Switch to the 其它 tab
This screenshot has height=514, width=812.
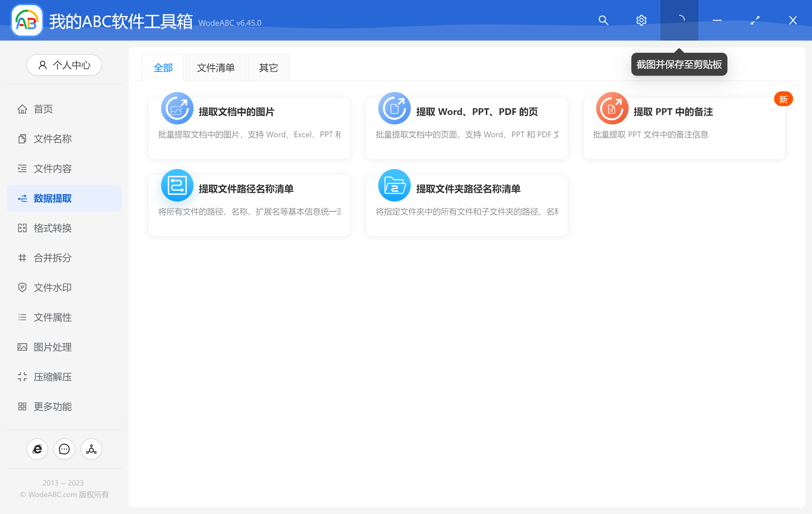(268, 68)
